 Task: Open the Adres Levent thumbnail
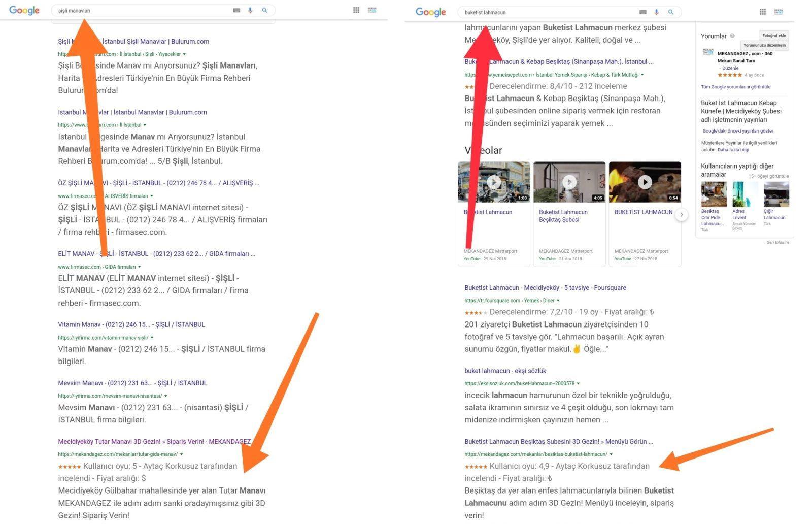click(x=745, y=194)
